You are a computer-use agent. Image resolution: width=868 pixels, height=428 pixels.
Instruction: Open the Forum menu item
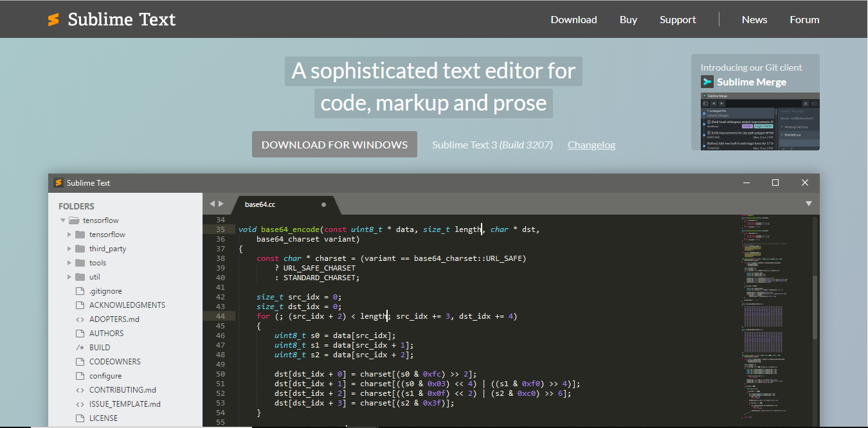(x=804, y=19)
